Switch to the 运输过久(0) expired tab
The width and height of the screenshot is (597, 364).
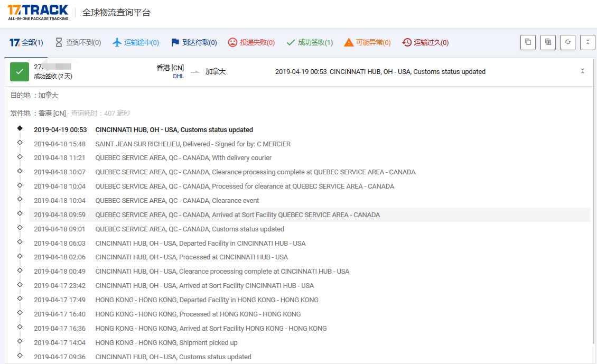(x=425, y=43)
